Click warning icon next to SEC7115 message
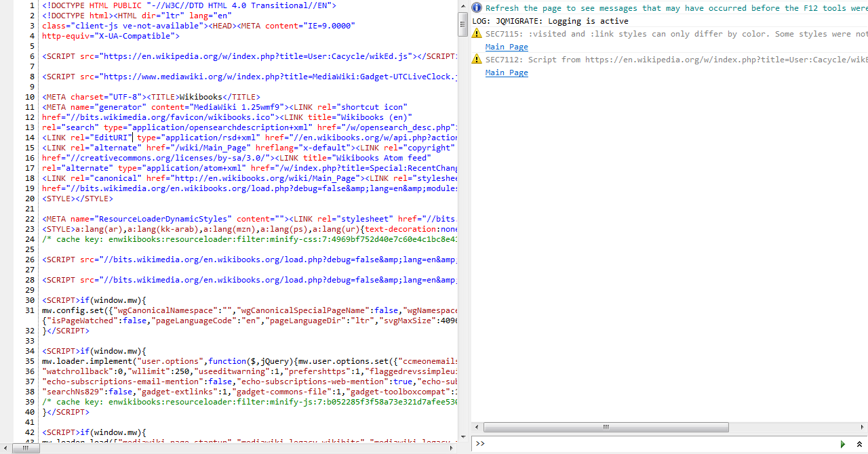 477,34
